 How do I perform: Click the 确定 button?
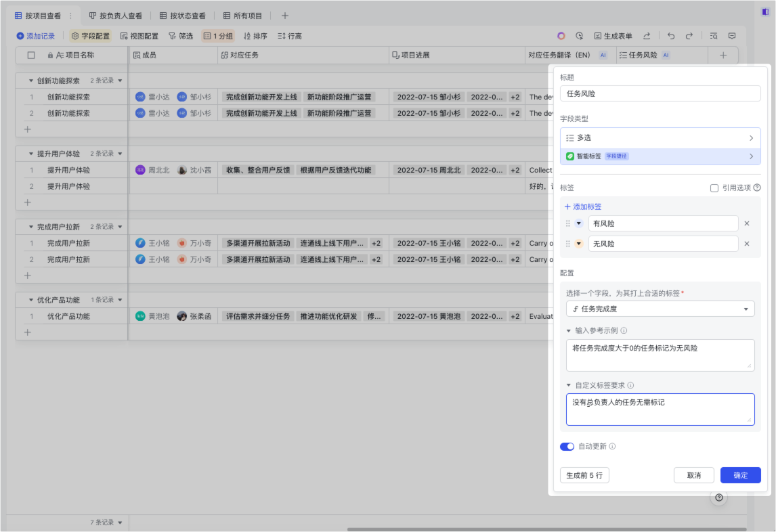pyautogui.click(x=740, y=475)
